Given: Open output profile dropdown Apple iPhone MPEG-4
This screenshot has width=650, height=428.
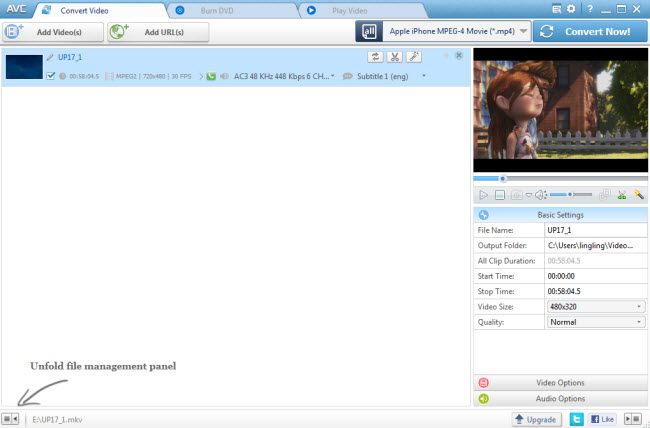Looking at the screenshot, I should 457,31.
